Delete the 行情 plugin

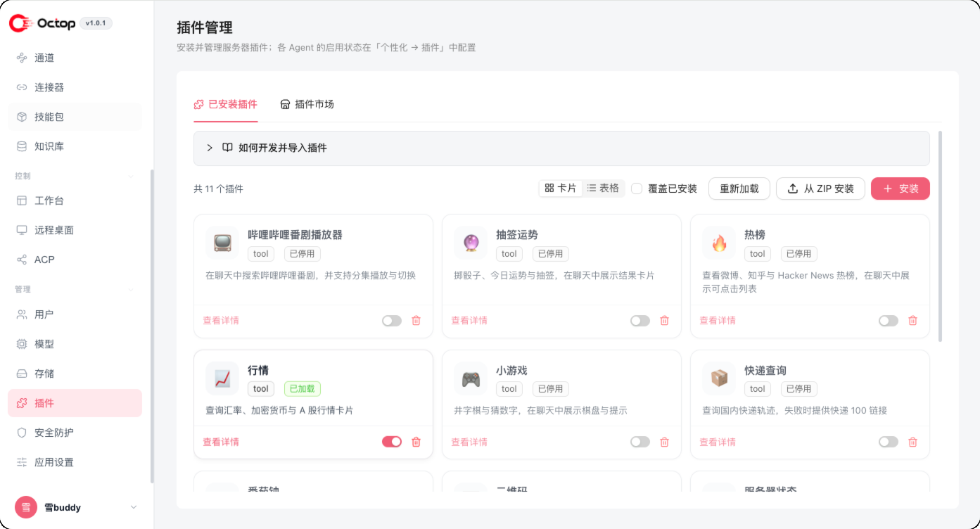point(416,442)
